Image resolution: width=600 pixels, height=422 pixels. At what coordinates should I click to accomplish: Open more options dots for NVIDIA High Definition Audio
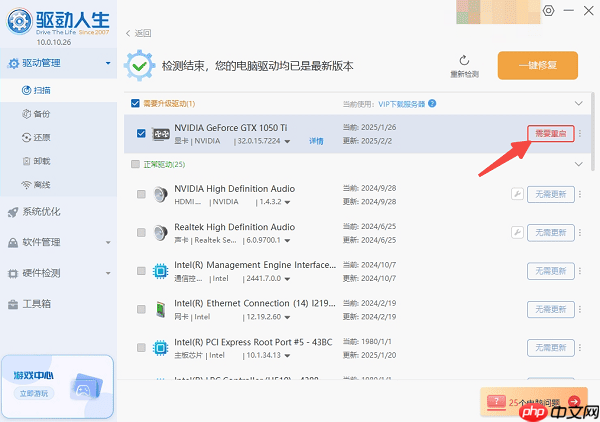(580, 194)
